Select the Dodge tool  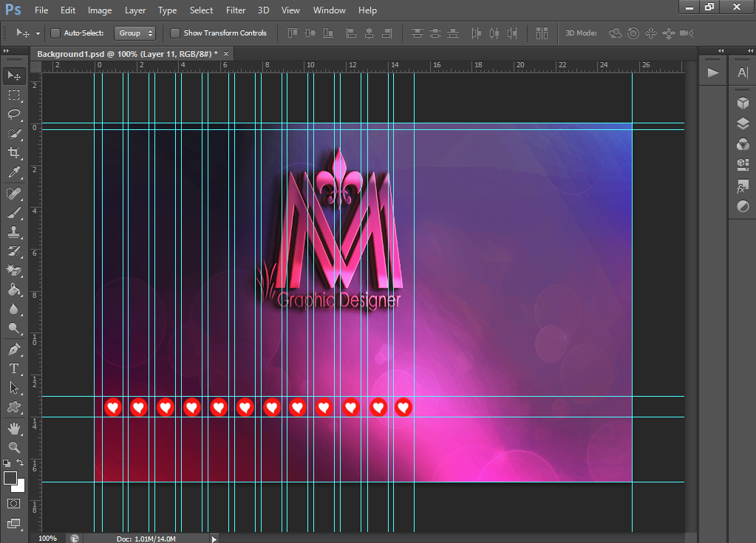tap(14, 328)
